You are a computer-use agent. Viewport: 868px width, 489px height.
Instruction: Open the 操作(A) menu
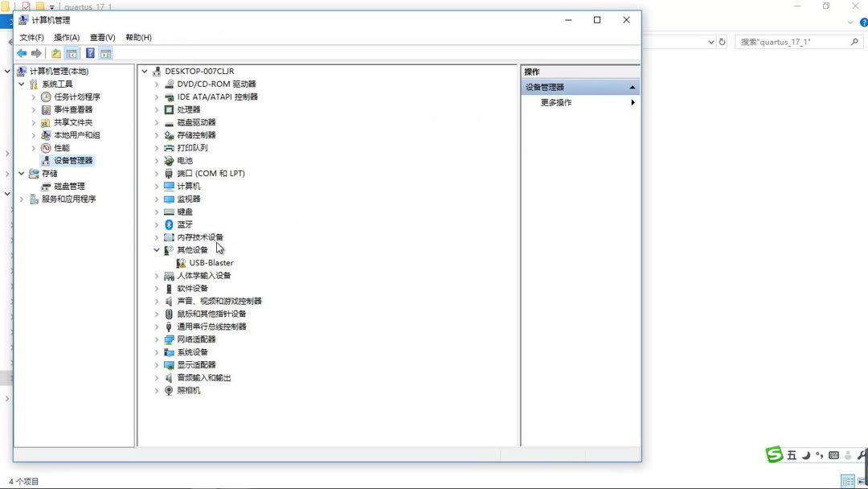tap(67, 37)
